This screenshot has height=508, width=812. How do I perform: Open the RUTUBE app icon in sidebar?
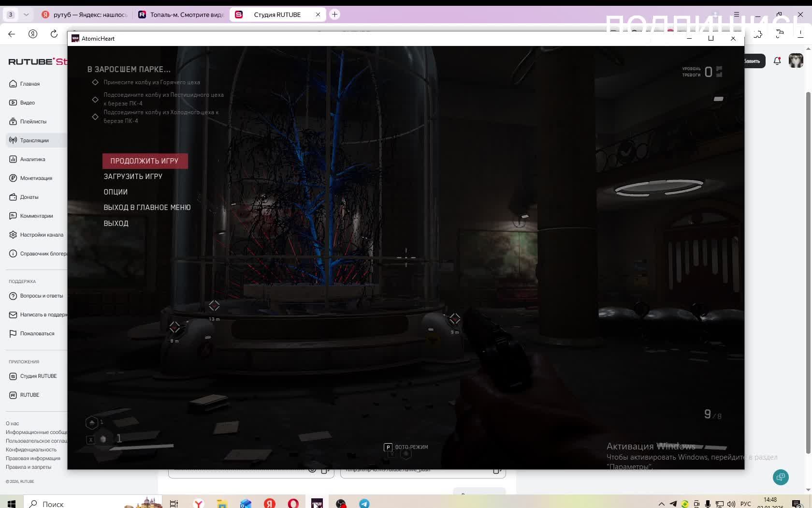click(13, 395)
